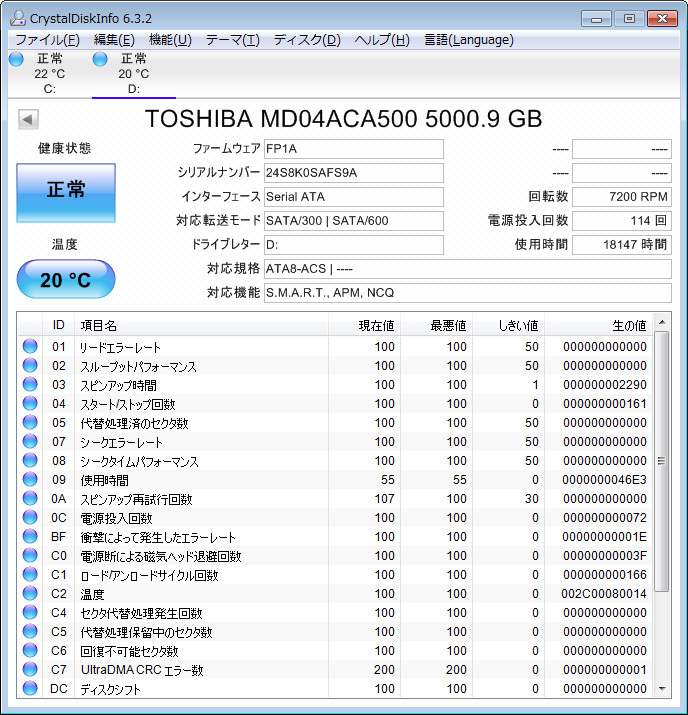This screenshot has width=688, height=715.
Task: Open the 言語(Language) menu
Action: coord(469,40)
